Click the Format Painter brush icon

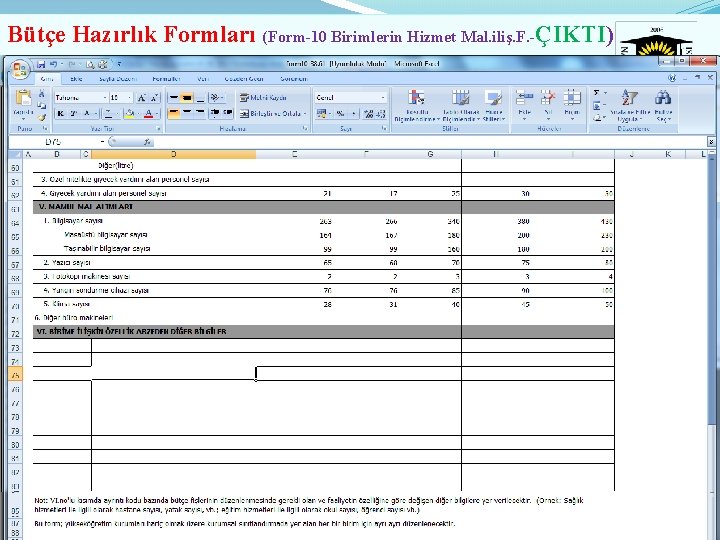[x=42, y=118]
